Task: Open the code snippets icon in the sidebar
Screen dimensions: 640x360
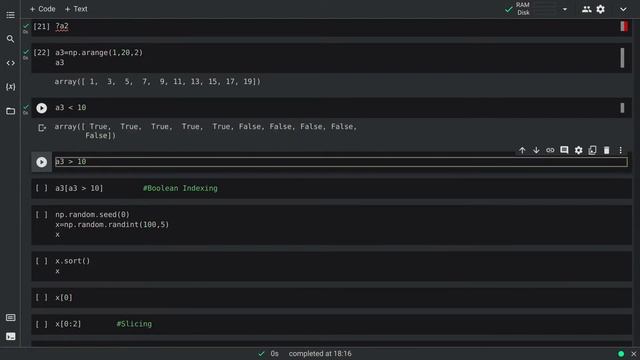Action: pyautogui.click(x=11, y=63)
